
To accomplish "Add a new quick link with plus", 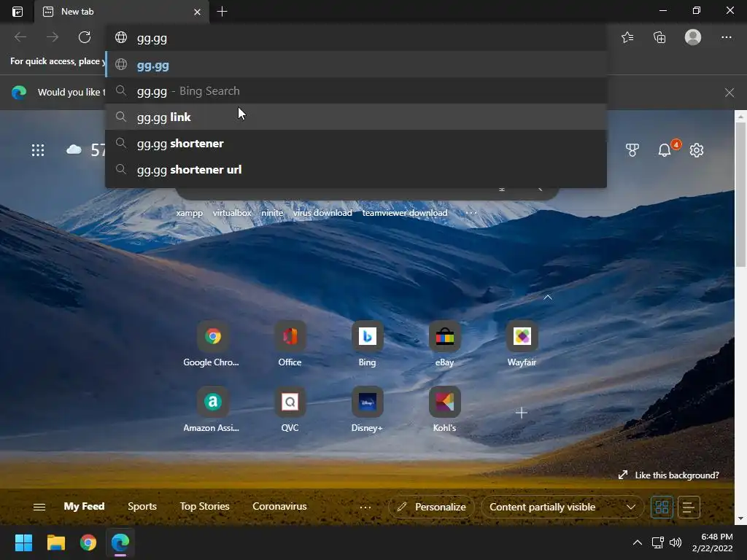I will click(x=522, y=413).
